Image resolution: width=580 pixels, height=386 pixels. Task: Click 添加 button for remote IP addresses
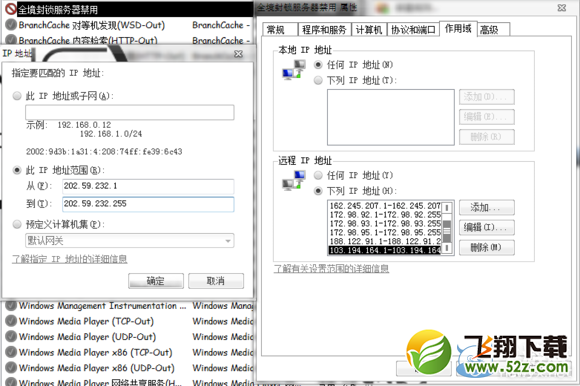(487, 207)
